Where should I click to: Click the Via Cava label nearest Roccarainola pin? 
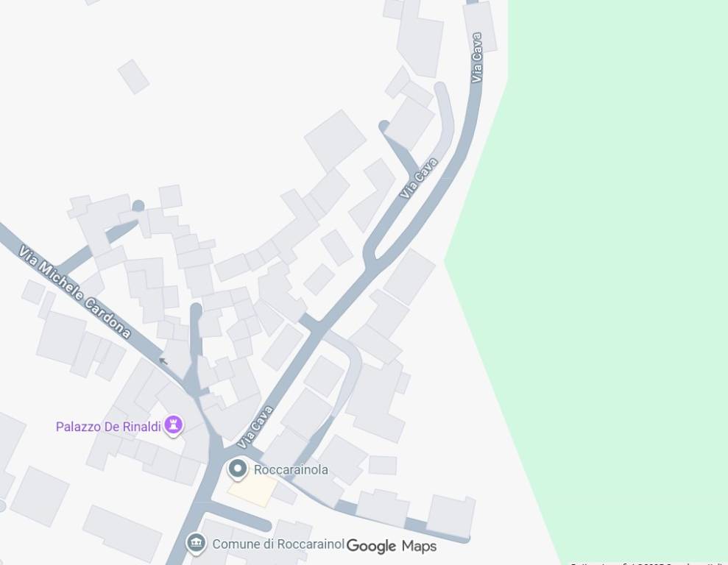[255, 427]
